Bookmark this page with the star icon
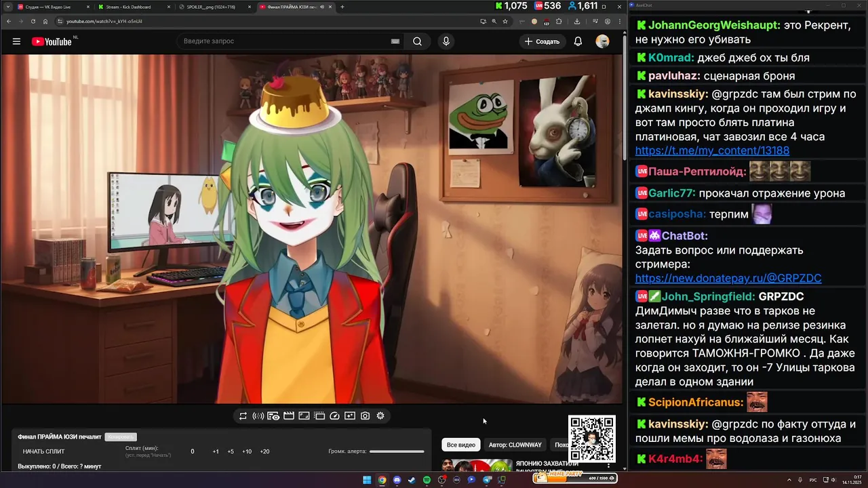Viewport: 868px width, 488px height. tap(505, 21)
